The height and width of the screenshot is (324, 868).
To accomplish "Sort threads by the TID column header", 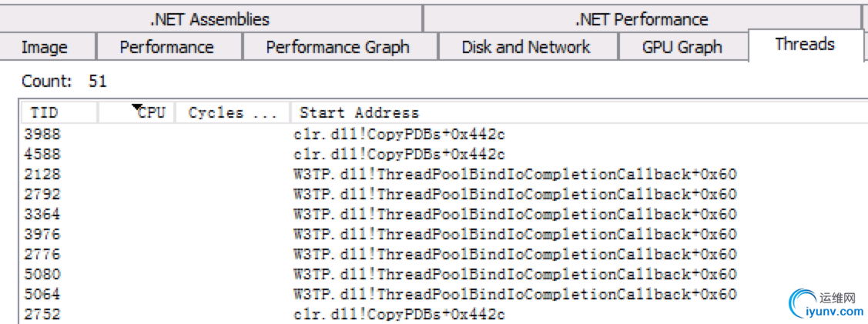I will [x=59, y=113].
